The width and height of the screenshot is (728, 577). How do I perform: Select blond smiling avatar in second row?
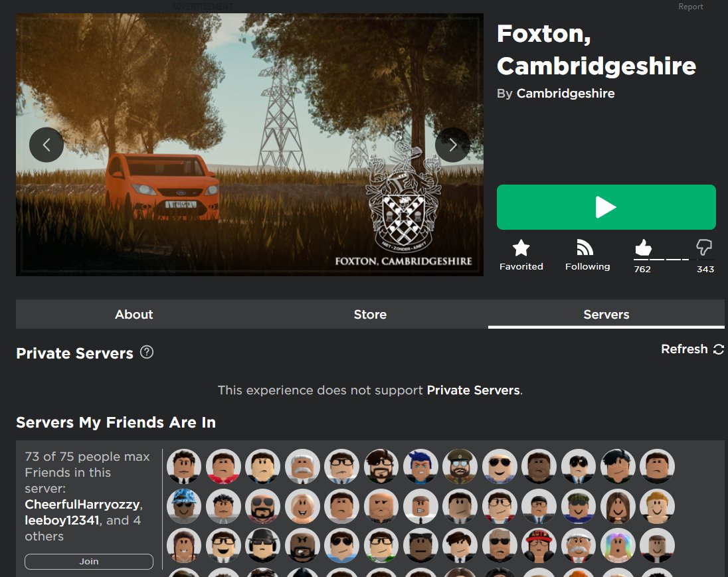[x=658, y=506]
